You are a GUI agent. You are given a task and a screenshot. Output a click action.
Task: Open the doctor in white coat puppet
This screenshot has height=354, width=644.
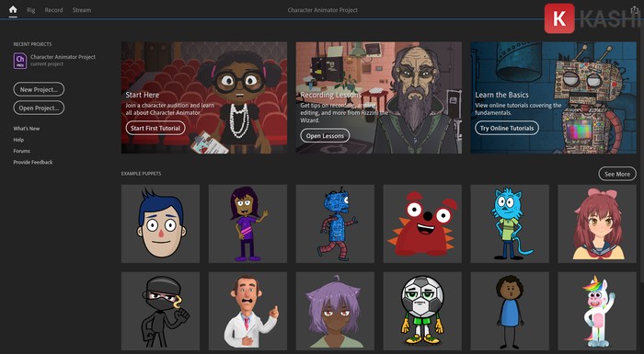point(247,311)
